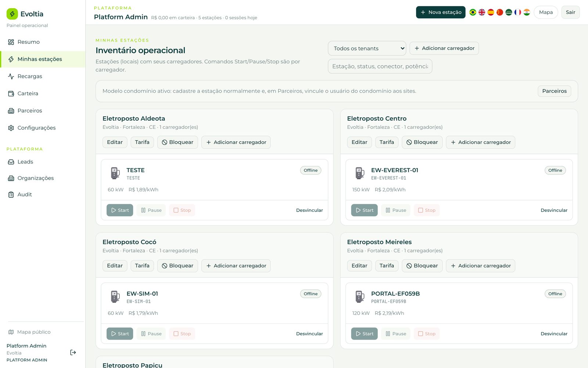Open the Parceiros sidebar item
The image size is (588, 368).
(43, 110)
